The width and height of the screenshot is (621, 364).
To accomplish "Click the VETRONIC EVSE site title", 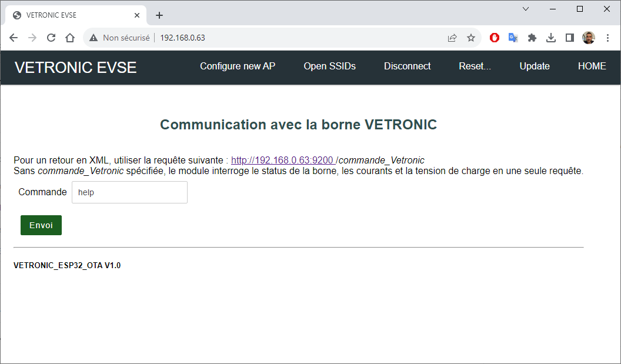I will pyautogui.click(x=76, y=68).
